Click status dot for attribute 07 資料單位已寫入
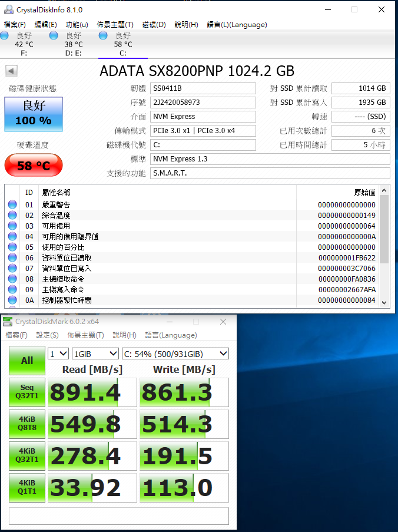 [x=12, y=268]
